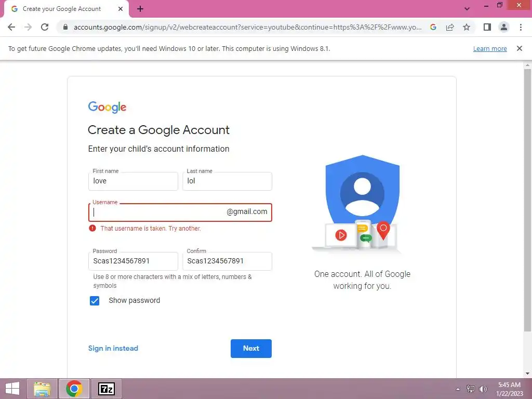This screenshot has width=532, height=399.
Task: Click the 'Create a Google Account' heading
Action: pyautogui.click(x=159, y=130)
